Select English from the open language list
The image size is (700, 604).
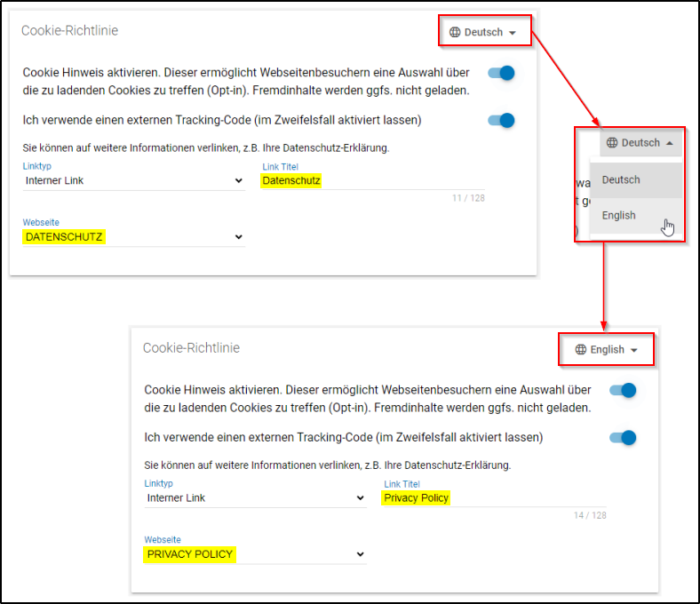click(x=619, y=215)
